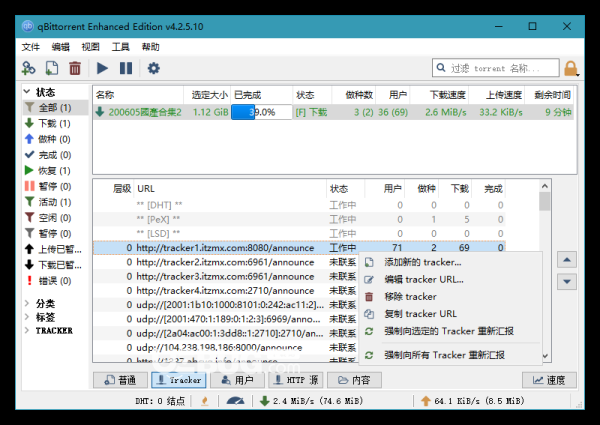
Task: Sort torrents by 选定大小 column header
Action: 207,95
